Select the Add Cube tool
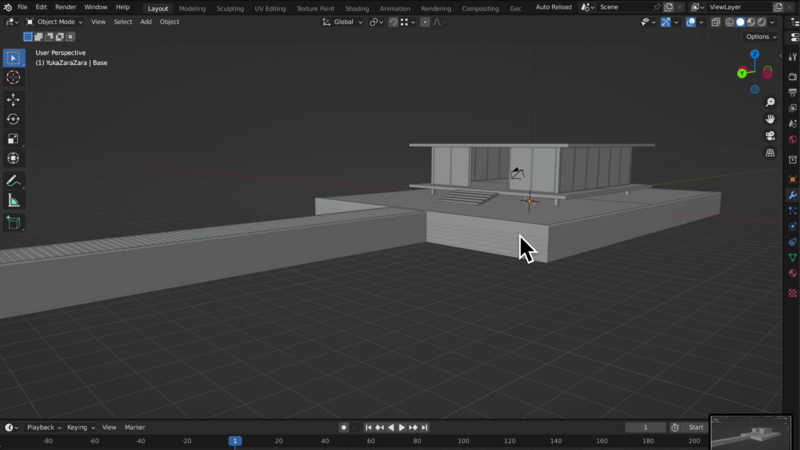The width and height of the screenshot is (800, 450). point(13,222)
